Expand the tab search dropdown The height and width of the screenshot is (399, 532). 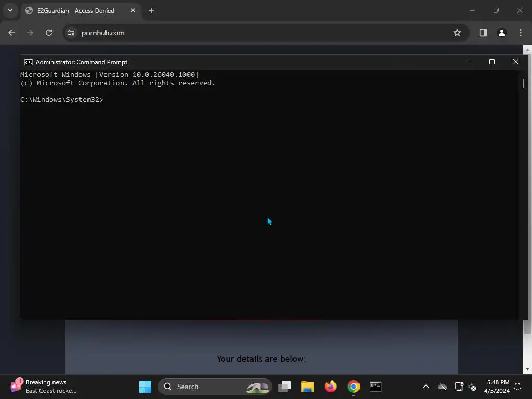pyautogui.click(x=10, y=10)
